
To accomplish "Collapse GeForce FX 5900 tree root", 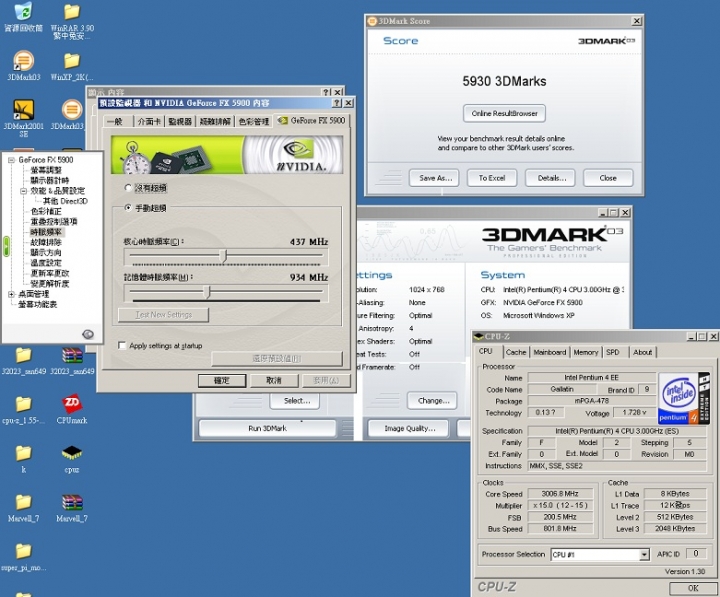I will [x=11, y=160].
